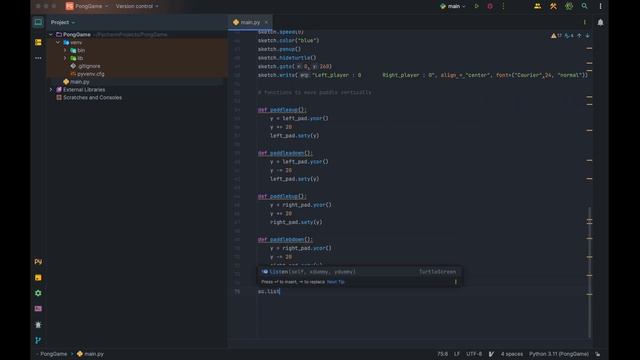640x360 pixels.
Task: Expand the bin folder chevron
Action: 65,50
